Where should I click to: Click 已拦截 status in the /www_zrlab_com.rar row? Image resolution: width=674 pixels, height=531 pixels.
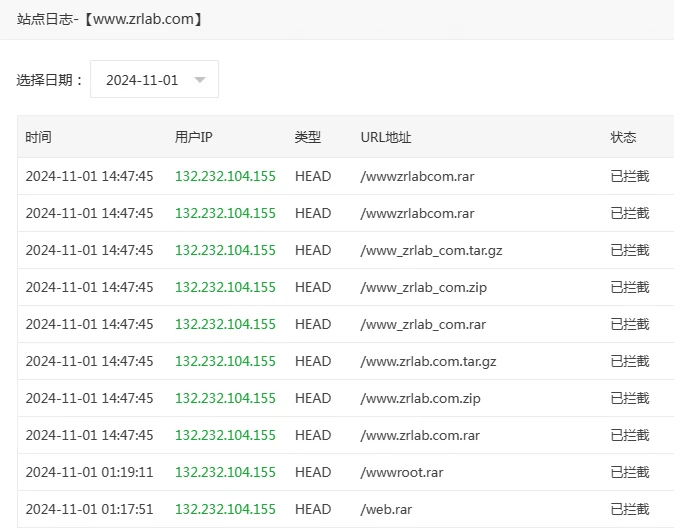point(629,324)
